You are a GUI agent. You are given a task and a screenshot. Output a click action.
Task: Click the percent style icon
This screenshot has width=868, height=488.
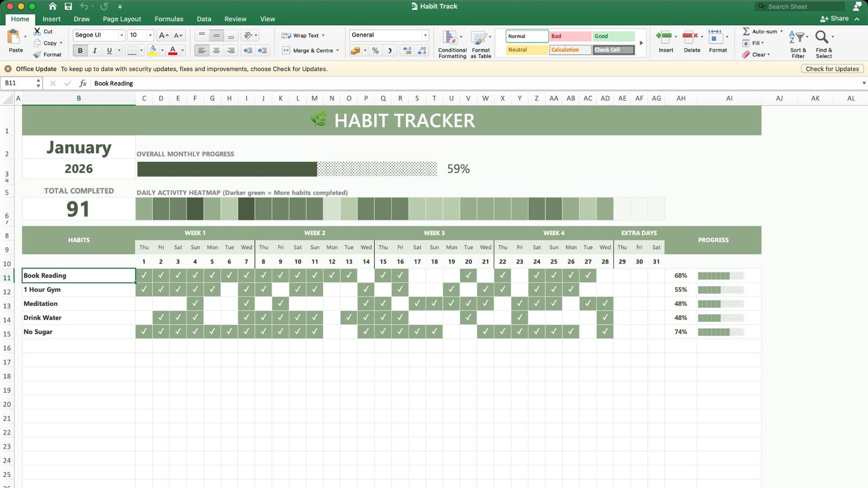click(x=375, y=50)
